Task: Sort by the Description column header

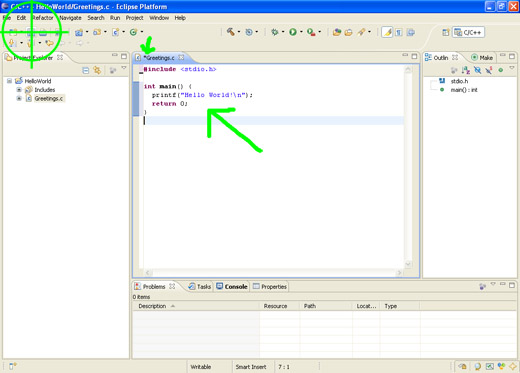Action: click(196, 306)
